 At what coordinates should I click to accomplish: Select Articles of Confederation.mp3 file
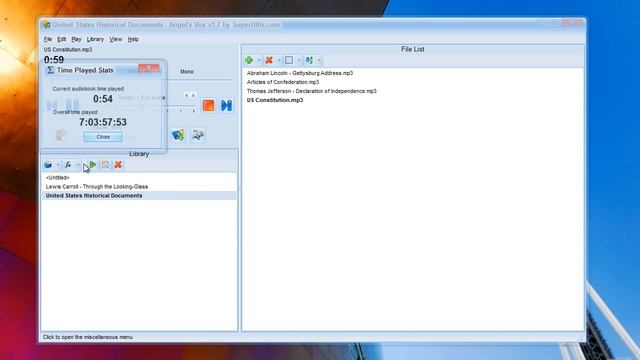click(x=283, y=82)
